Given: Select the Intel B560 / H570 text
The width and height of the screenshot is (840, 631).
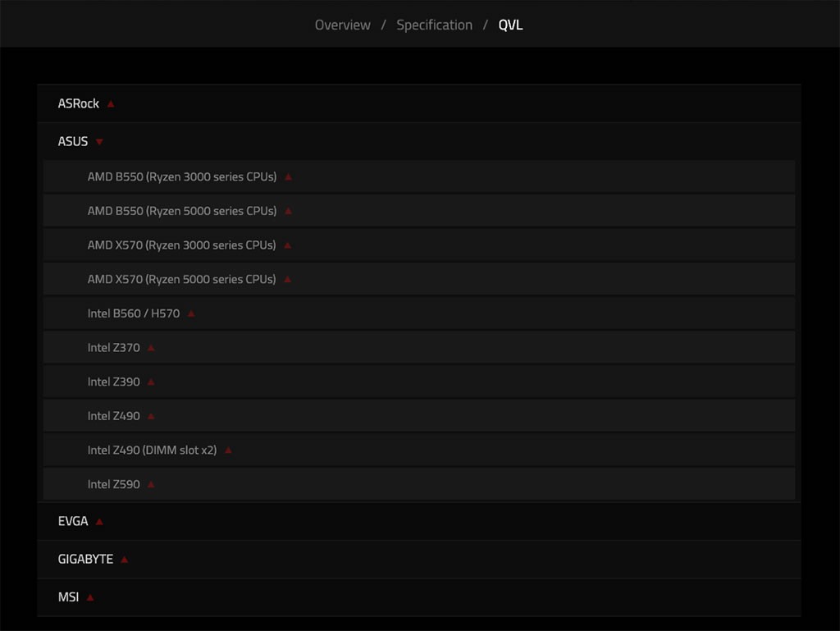Looking at the screenshot, I should (134, 313).
